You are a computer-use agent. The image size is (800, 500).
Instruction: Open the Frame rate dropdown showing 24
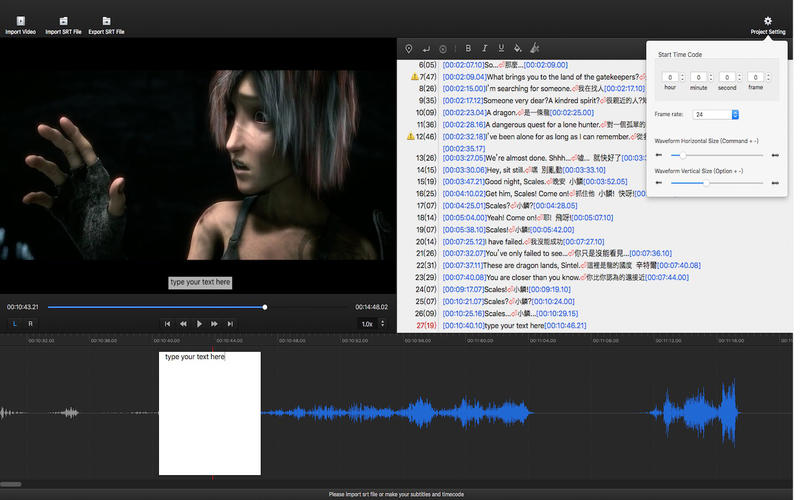coord(714,115)
